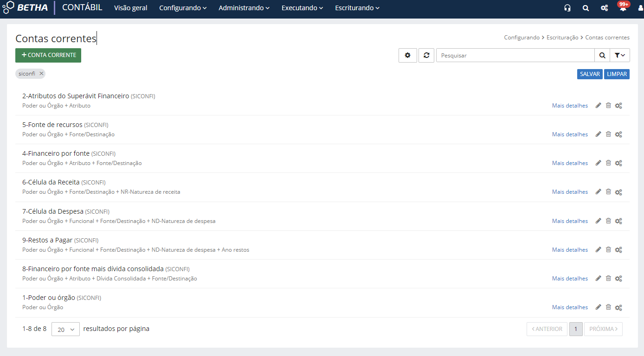Screen dimensions: 644x356
Task: Edit 1-Poder ou órgão with pencil icon
Action: point(598,307)
